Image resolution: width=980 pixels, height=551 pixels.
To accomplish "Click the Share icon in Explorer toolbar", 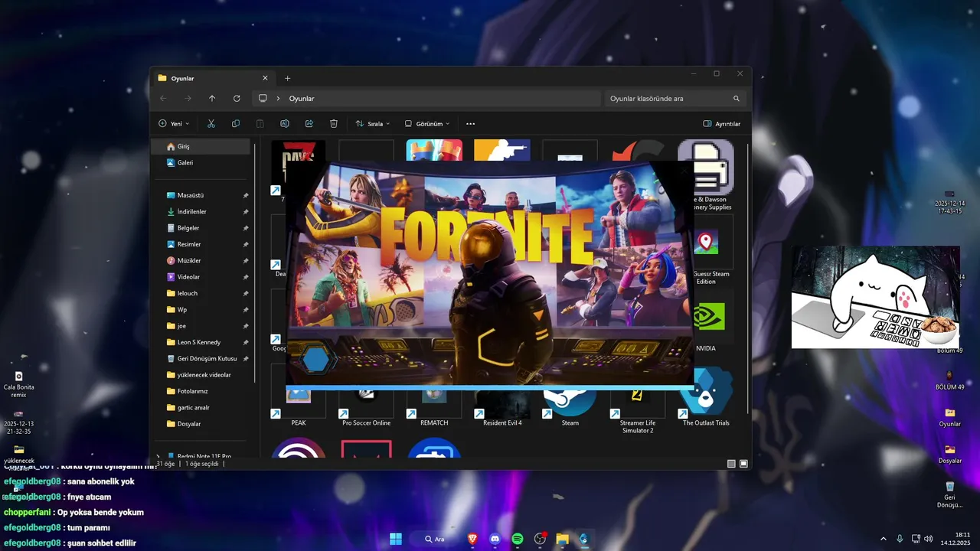I will 309,123.
